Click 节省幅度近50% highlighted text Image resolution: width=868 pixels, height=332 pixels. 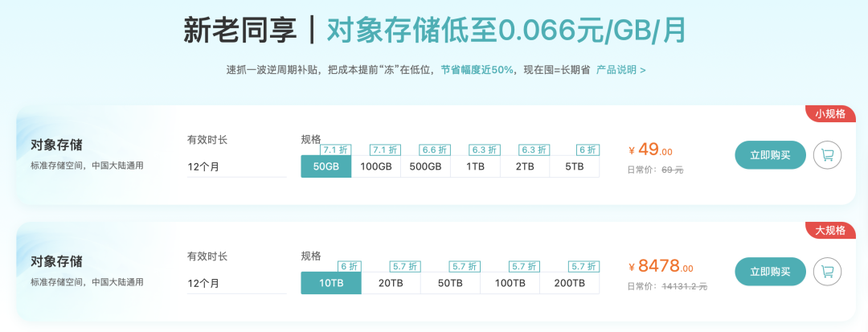click(477, 70)
